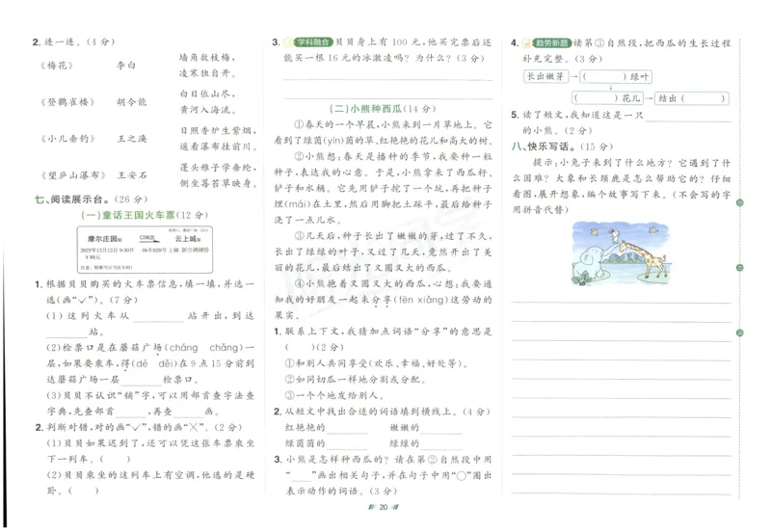
Task: Click the blank after 嫩嫩的
Action: (441, 429)
